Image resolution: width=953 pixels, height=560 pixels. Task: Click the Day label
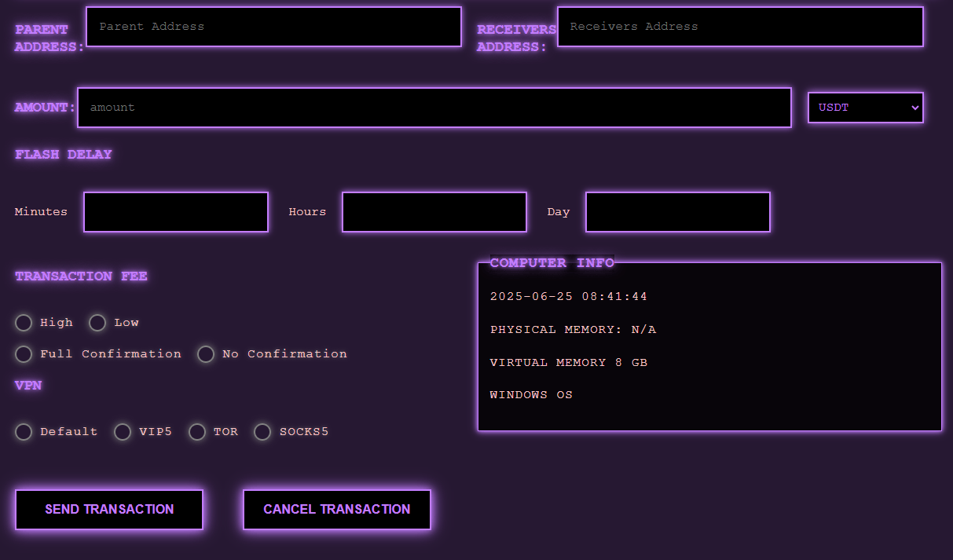559,212
